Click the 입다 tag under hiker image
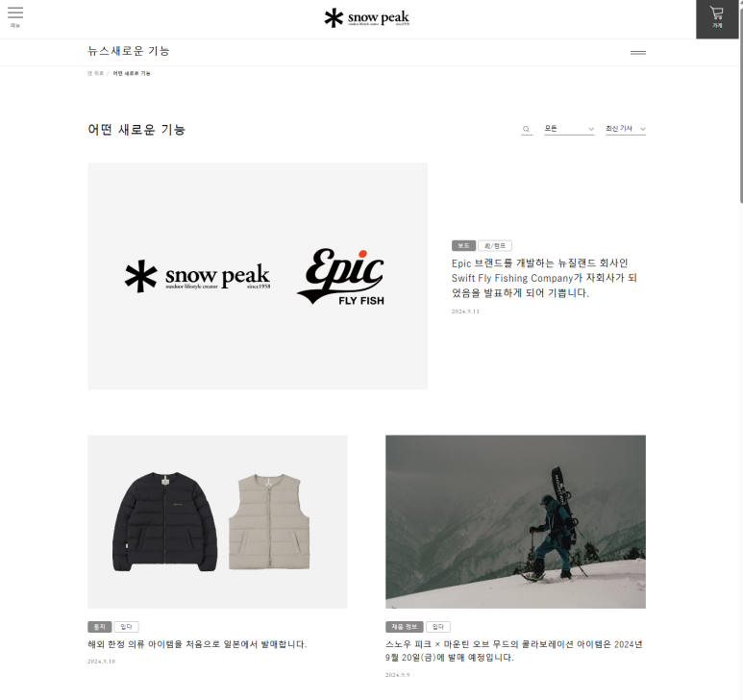The width and height of the screenshot is (743, 700). [x=438, y=627]
